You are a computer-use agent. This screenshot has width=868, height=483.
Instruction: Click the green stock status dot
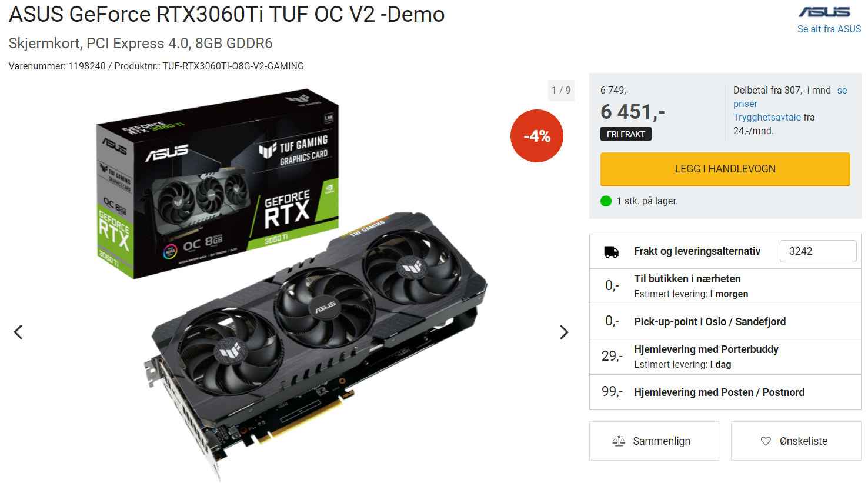point(606,201)
